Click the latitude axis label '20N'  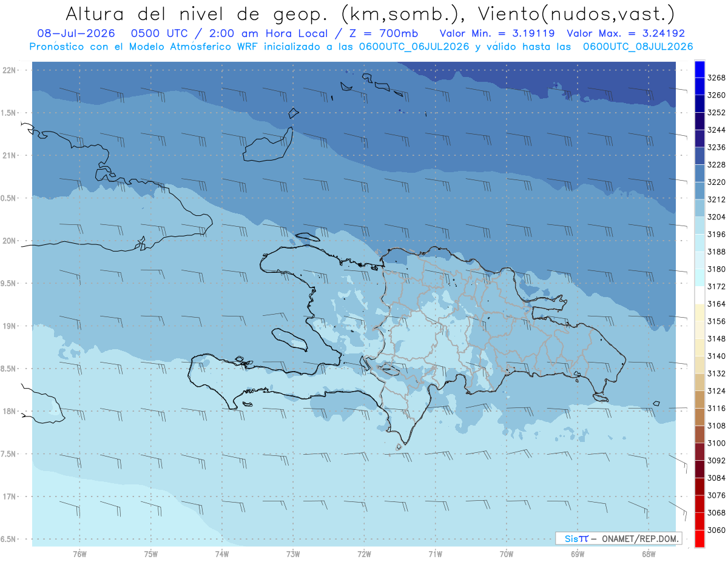pos(10,241)
